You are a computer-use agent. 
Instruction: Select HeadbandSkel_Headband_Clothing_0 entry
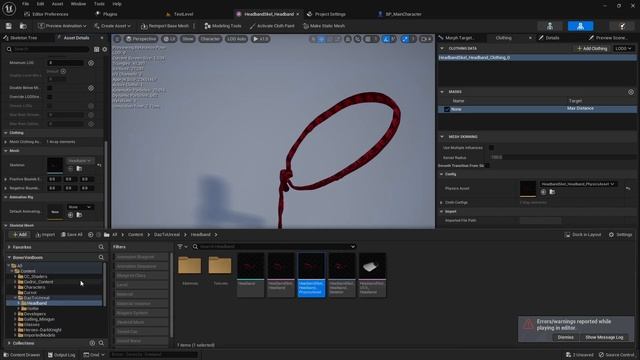tap(537, 58)
